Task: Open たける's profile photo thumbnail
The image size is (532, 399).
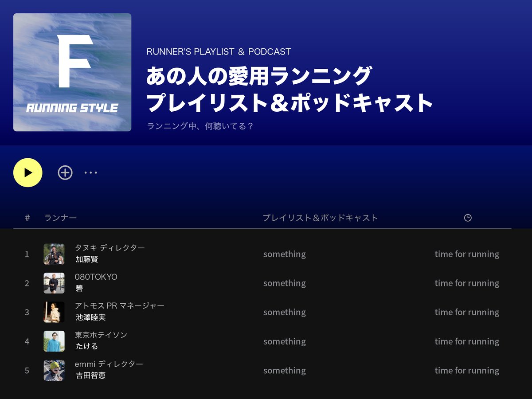Action: tap(54, 341)
